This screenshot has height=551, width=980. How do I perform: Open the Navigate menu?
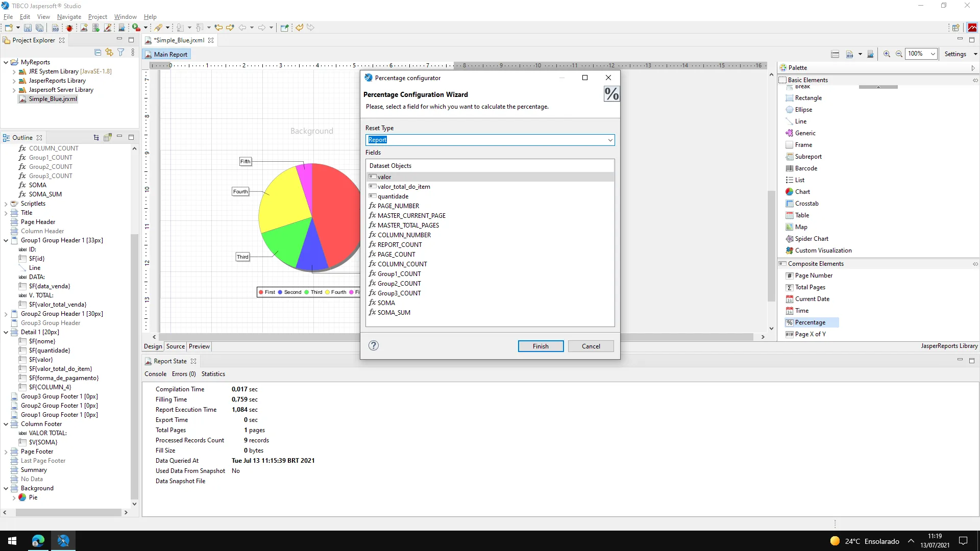pos(69,17)
